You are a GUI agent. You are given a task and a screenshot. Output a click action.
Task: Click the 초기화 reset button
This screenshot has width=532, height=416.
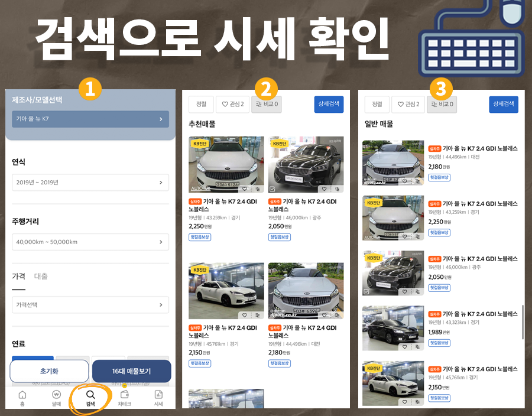pos(49,371)
